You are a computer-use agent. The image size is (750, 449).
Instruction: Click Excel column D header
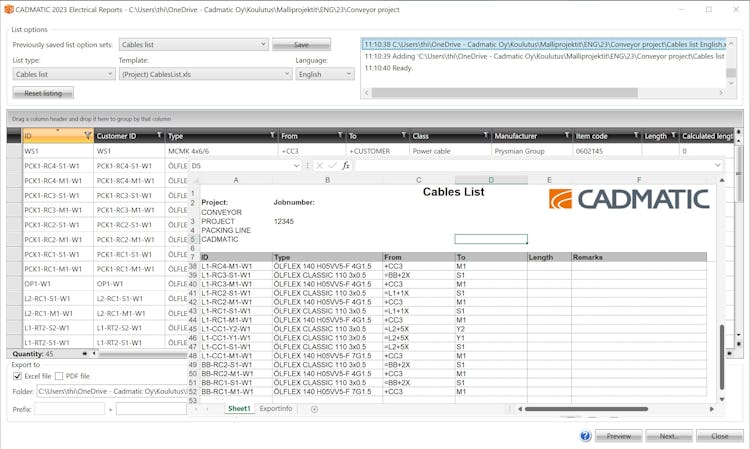click(491, 180)
